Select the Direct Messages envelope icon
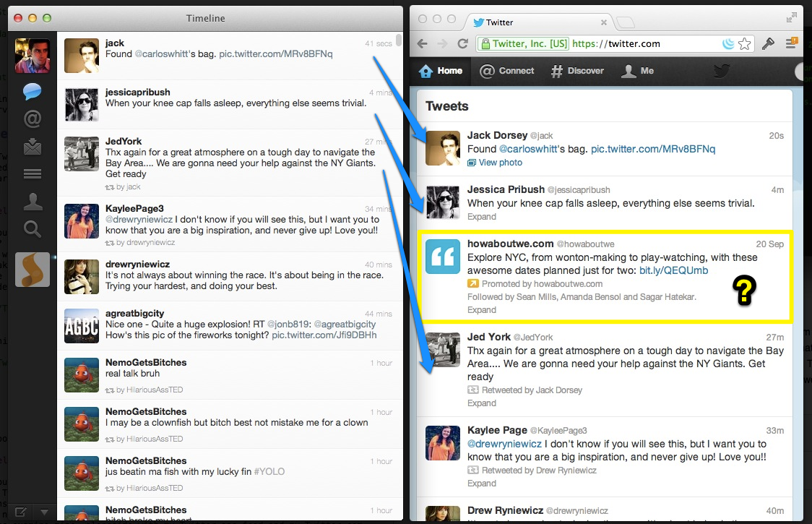812x524 pixels. click(x=32, y=146)
